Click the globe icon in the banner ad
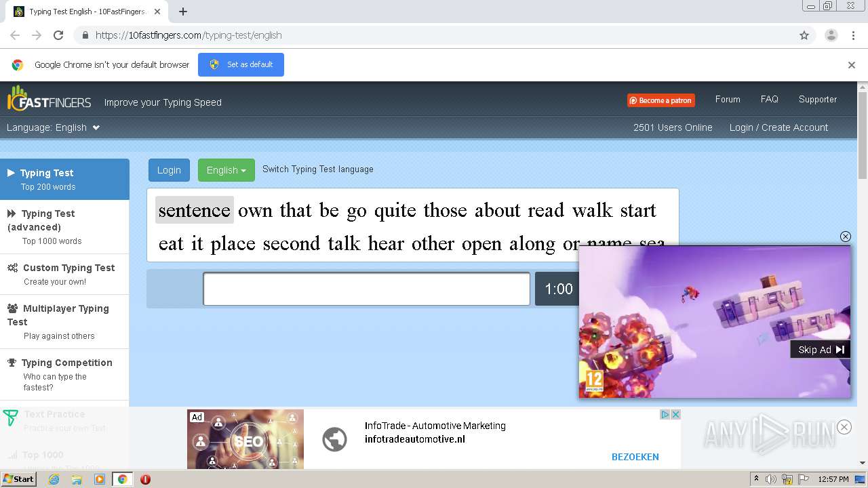 tap(334, 439)
